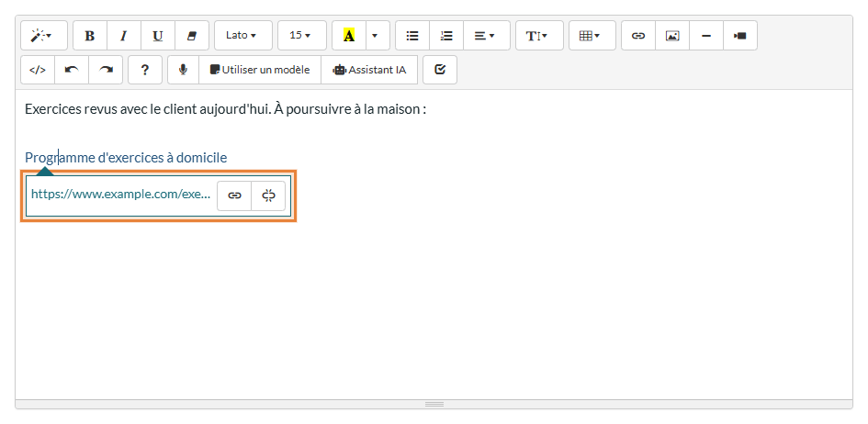Click the checkbox checkmark toolbar icon
868x424 pixels.
click(440, 70)
